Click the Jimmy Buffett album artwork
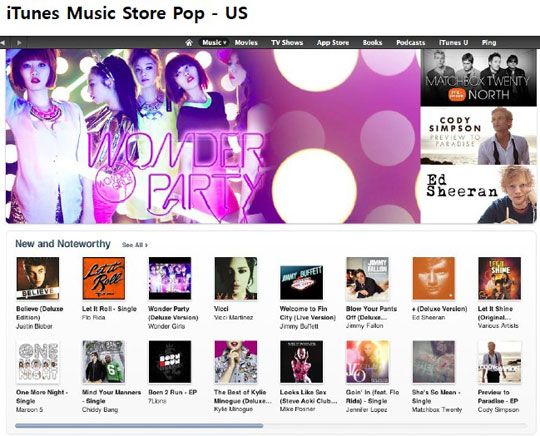Screen dimensions: 540x436 (301, 282)
